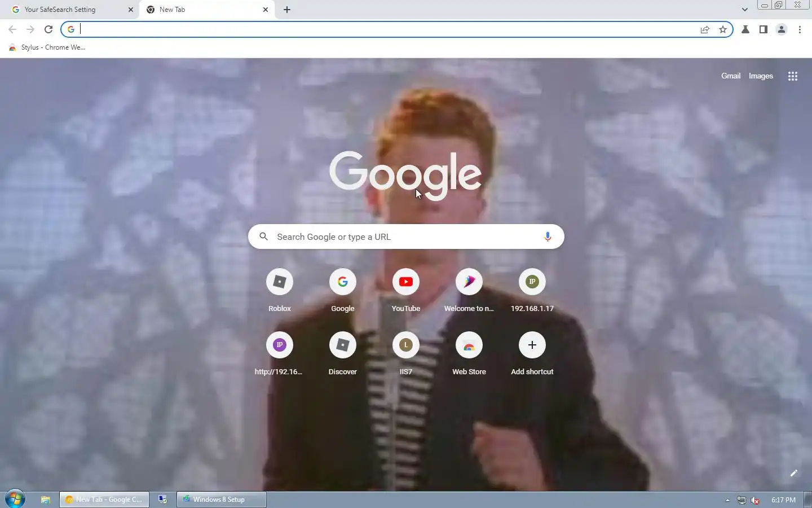812x508 pixels.
Task: Click the taskbar icon left of Windows 8 Setup
Action: (163, 500)
